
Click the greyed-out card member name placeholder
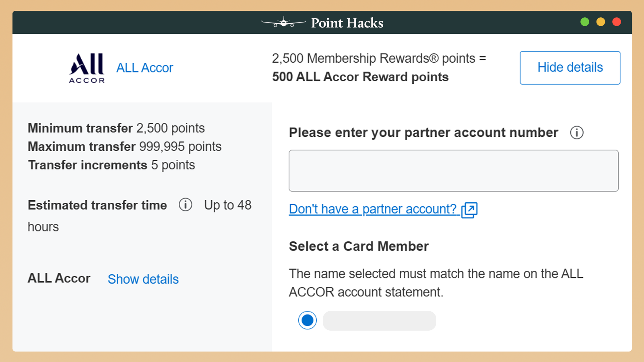click(379, 321)
